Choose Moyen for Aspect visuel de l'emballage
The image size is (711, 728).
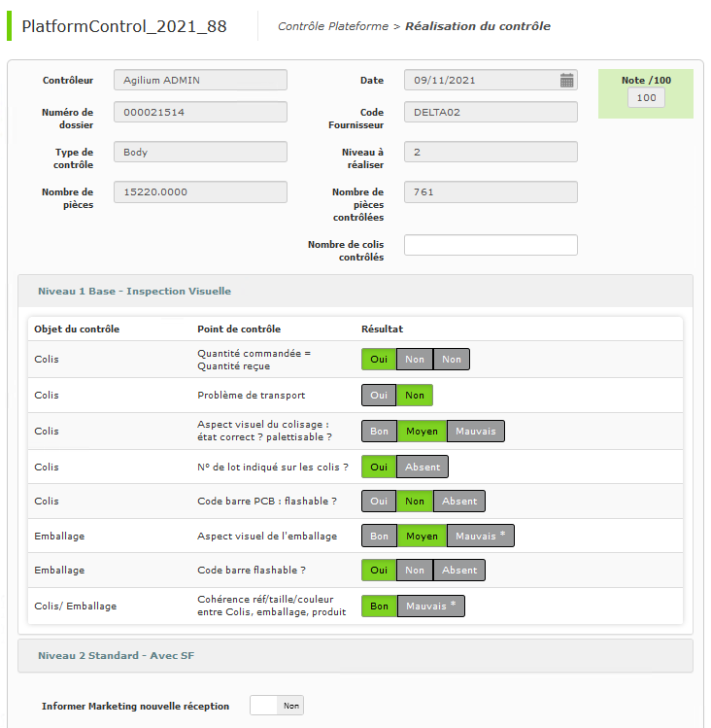point(422,536)
